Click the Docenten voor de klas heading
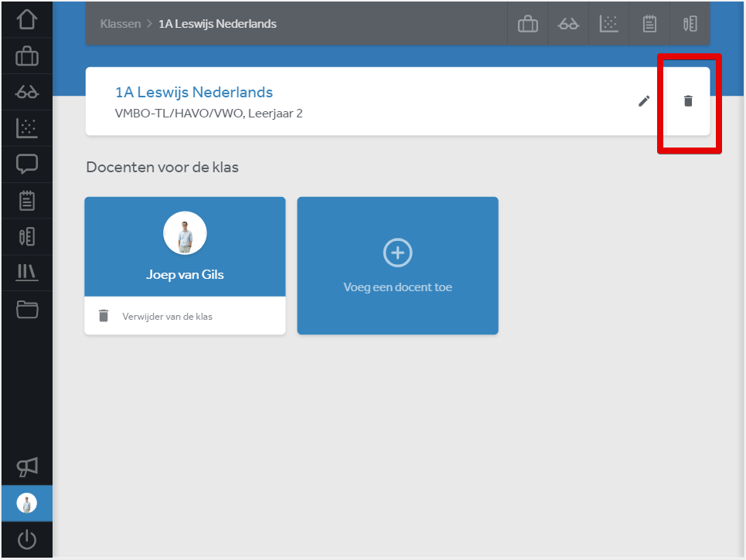The width and height of the screenshot is (746, 560). 162,168
